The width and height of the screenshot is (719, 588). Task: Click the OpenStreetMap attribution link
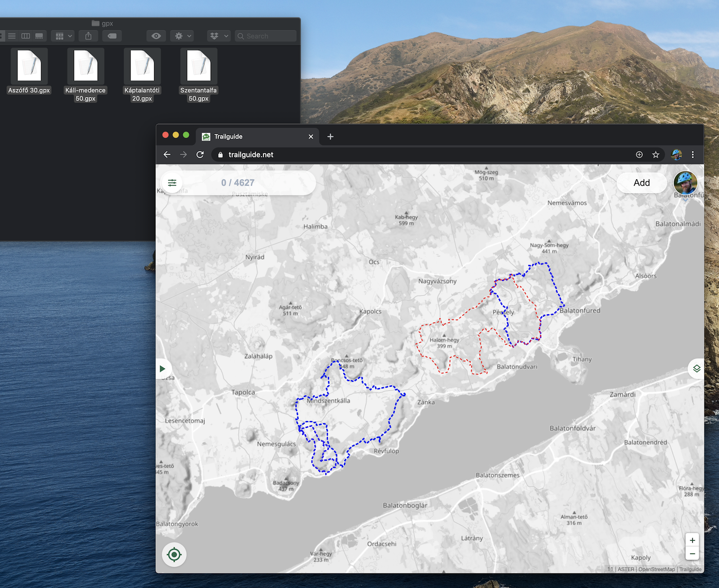656,569
